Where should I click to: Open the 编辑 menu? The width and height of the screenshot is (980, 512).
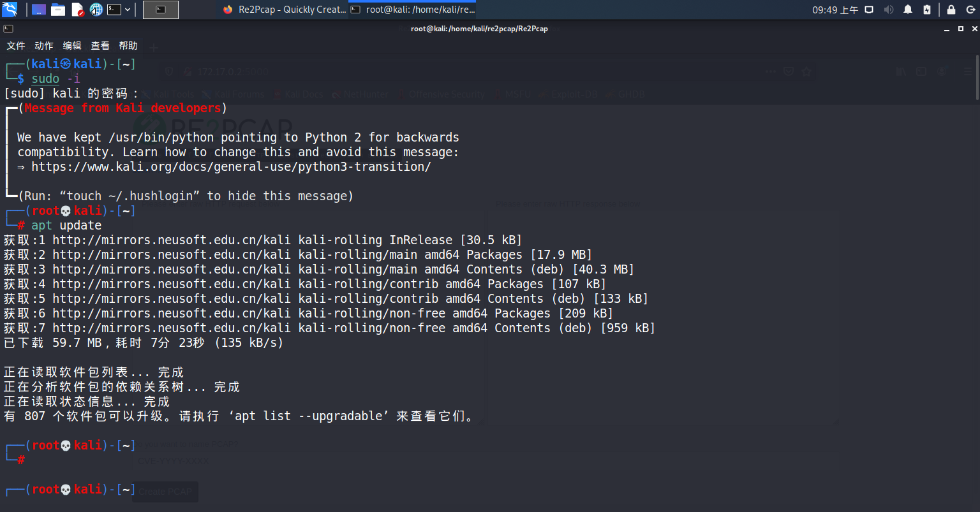click(x=72, y=46)
